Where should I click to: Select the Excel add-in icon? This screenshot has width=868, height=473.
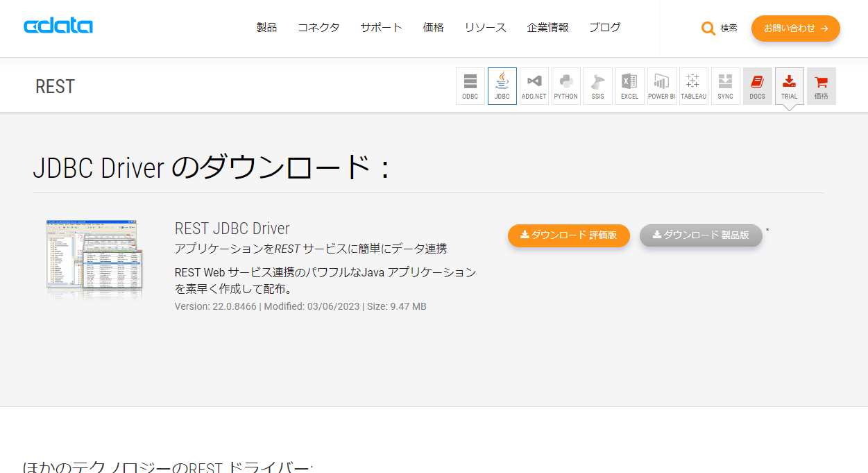[630, 86]
